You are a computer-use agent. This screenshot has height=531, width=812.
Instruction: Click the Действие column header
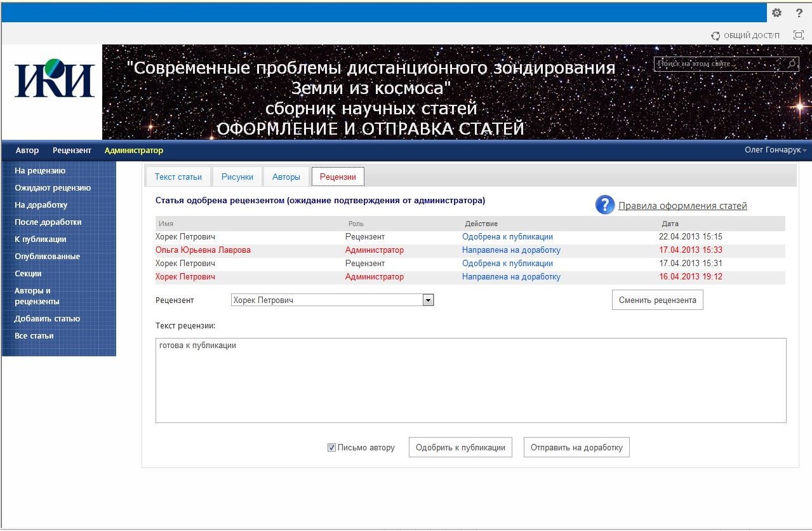pos(481,224)
